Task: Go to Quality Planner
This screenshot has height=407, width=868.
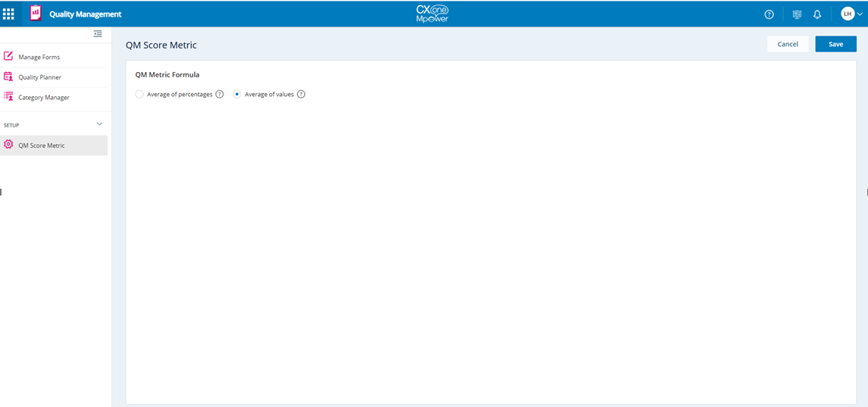Action: [39, 77]
